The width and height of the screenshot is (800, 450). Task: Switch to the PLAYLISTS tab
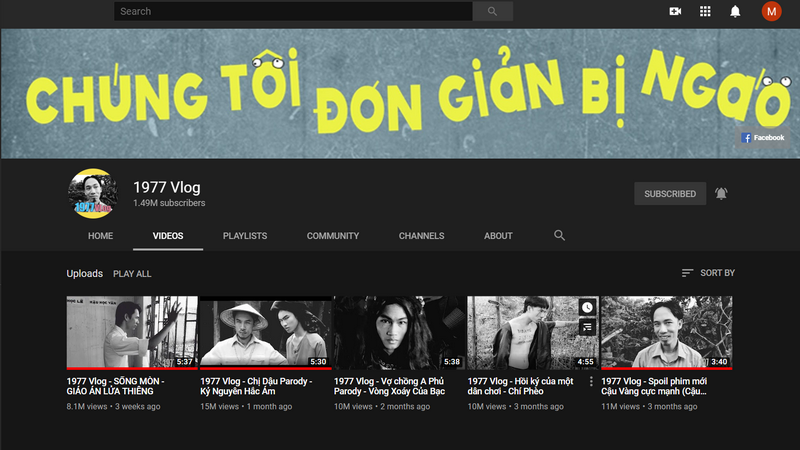(x=245, y=236)
